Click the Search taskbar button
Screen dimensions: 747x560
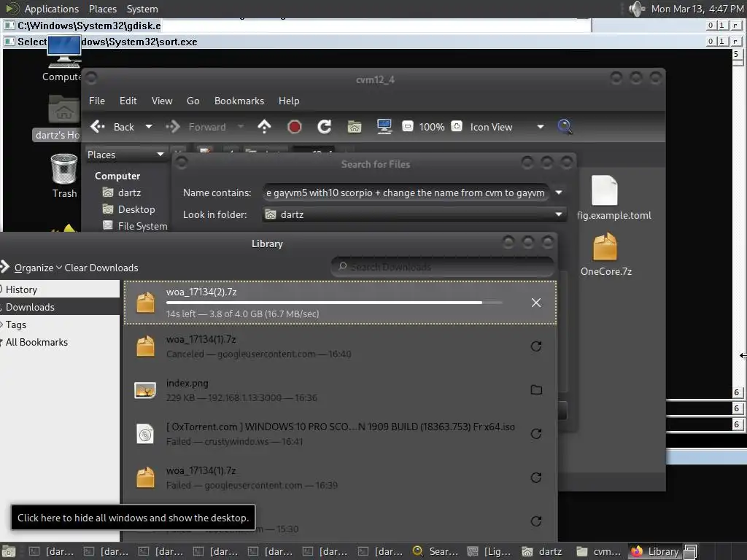click(x=436, y=551)
